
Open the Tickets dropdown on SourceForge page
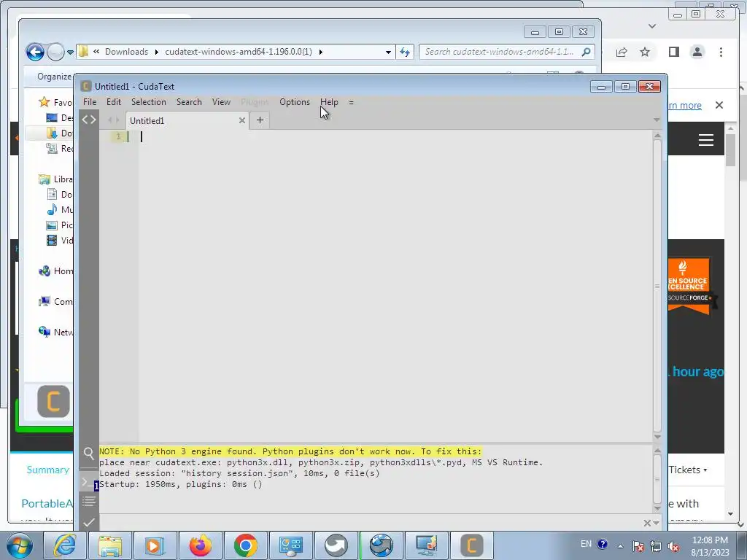coord(687,470)
